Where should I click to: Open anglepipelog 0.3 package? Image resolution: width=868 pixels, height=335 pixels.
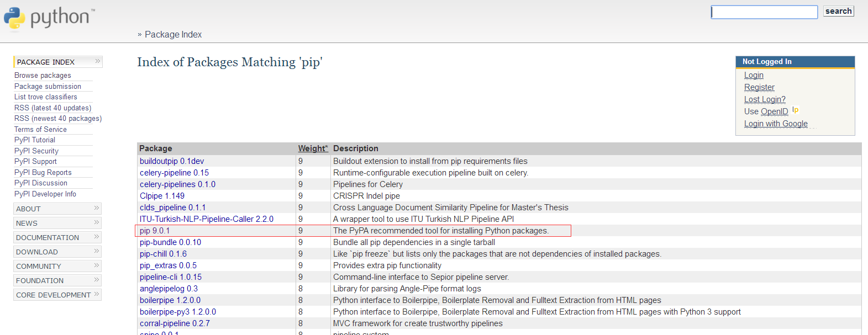click(x=169, y=289)
